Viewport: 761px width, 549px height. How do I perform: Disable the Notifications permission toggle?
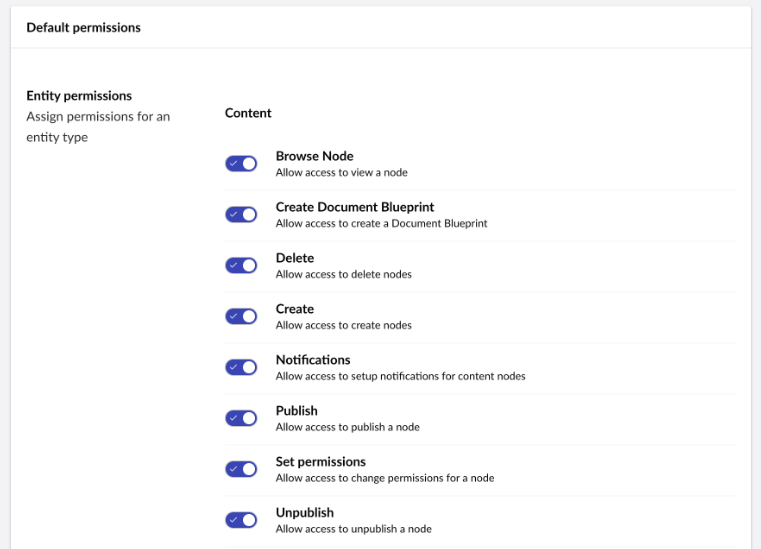pyautogui.click(x=241, y=367)
